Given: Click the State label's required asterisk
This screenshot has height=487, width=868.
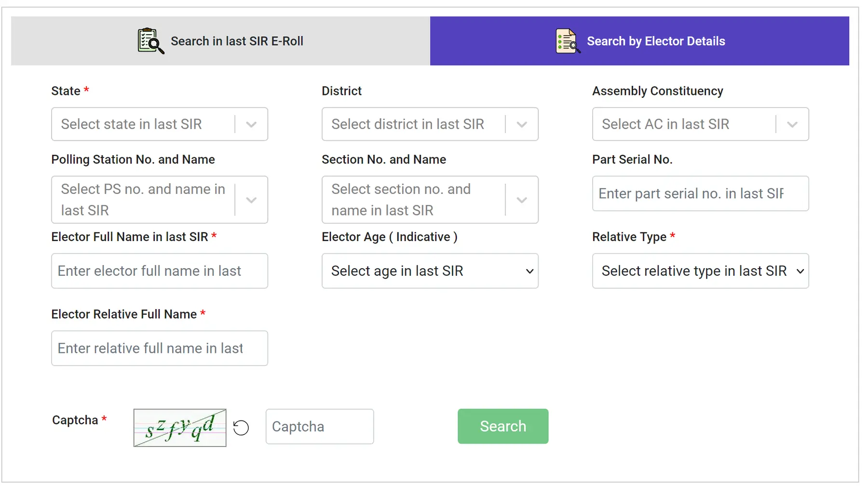Looking at the screenshot, I should (x=87, y=89).
